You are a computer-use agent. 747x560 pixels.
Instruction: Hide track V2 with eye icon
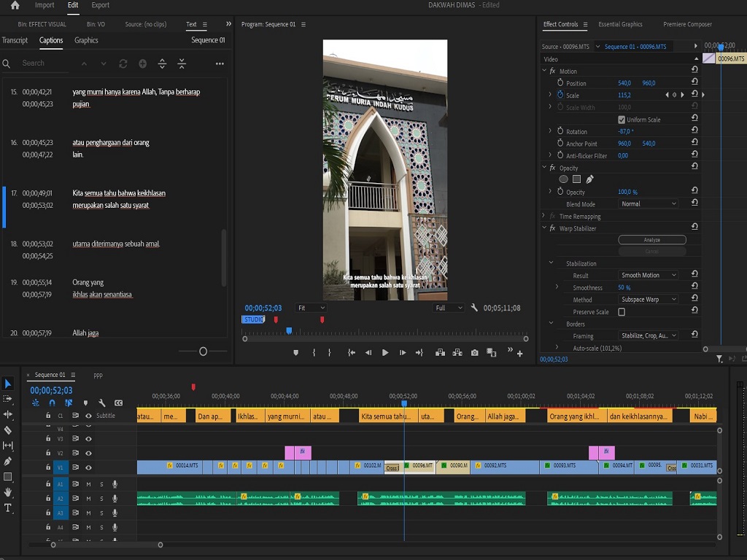point(88,454)
